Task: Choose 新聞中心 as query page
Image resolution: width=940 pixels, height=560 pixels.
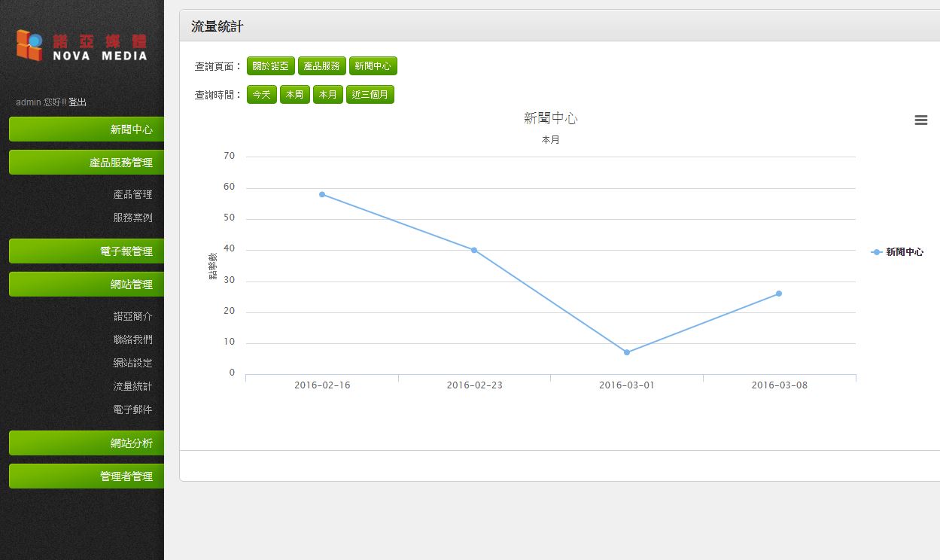Action: tap(373, 66)
